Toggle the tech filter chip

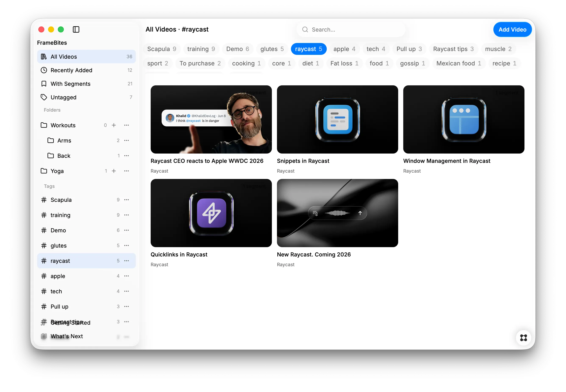click(x=375, y=49)
